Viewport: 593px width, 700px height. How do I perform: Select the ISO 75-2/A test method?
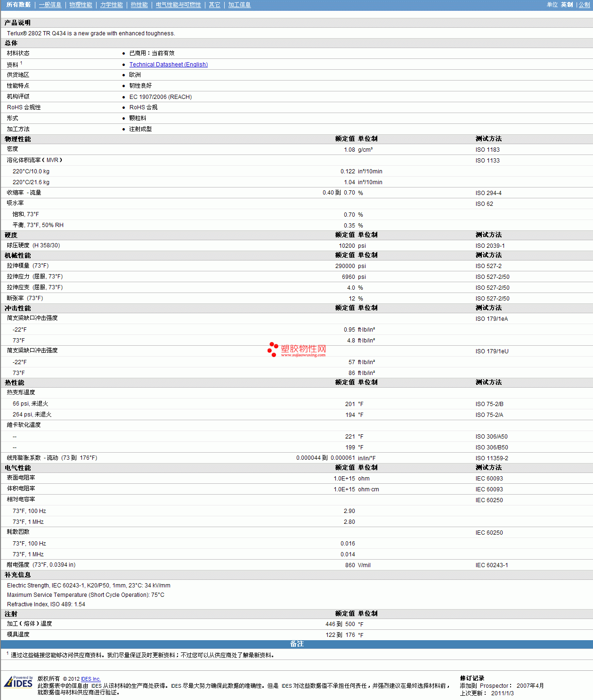click(x=489, y=415)
